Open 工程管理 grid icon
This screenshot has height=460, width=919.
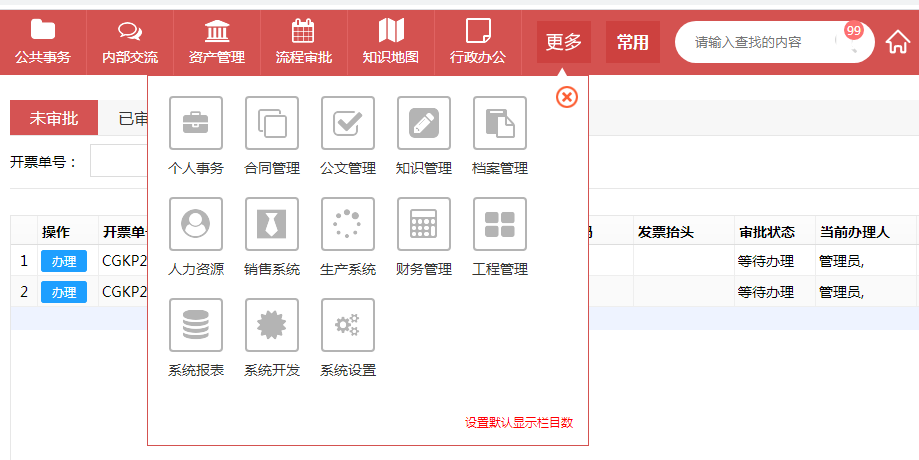500,225
